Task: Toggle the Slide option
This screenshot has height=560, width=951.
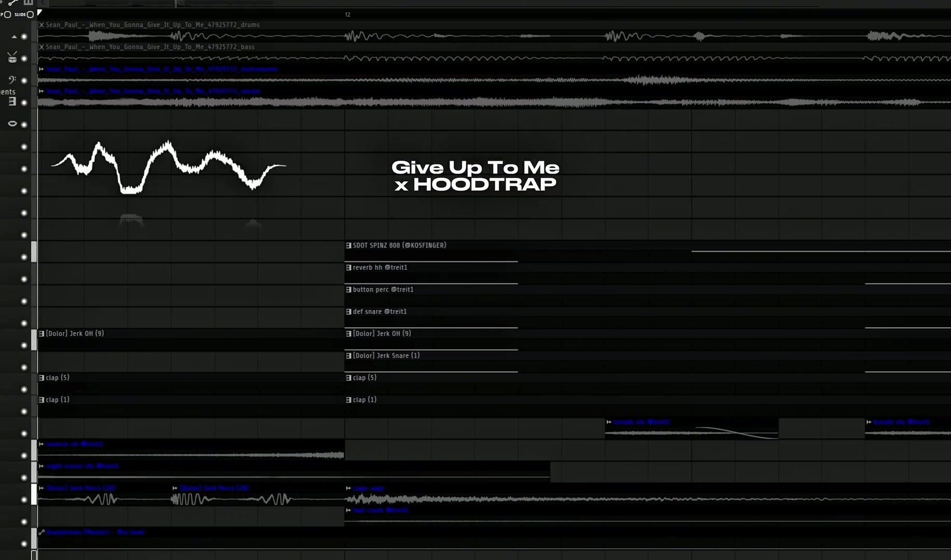Action: click(x=30, y=15)
